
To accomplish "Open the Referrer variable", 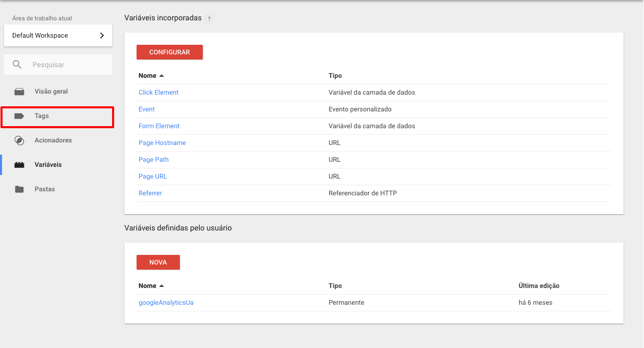I will (150, 193).
